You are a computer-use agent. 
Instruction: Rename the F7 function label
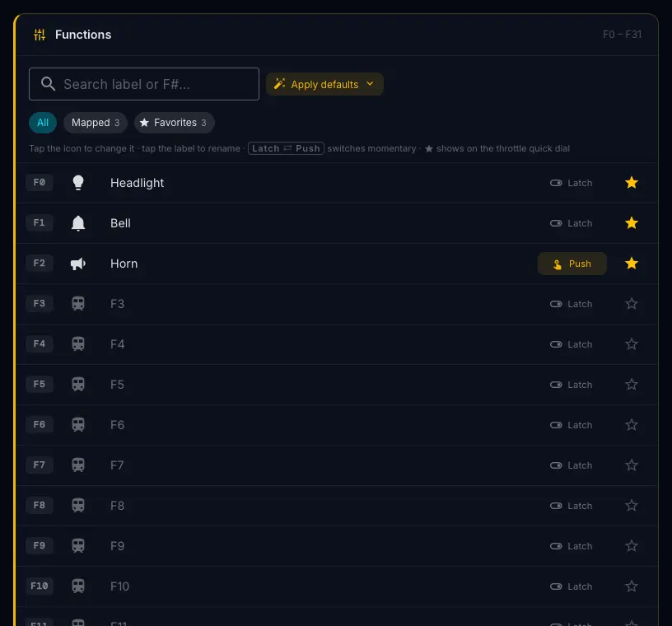pyautogui.click(x=118, y=465)
